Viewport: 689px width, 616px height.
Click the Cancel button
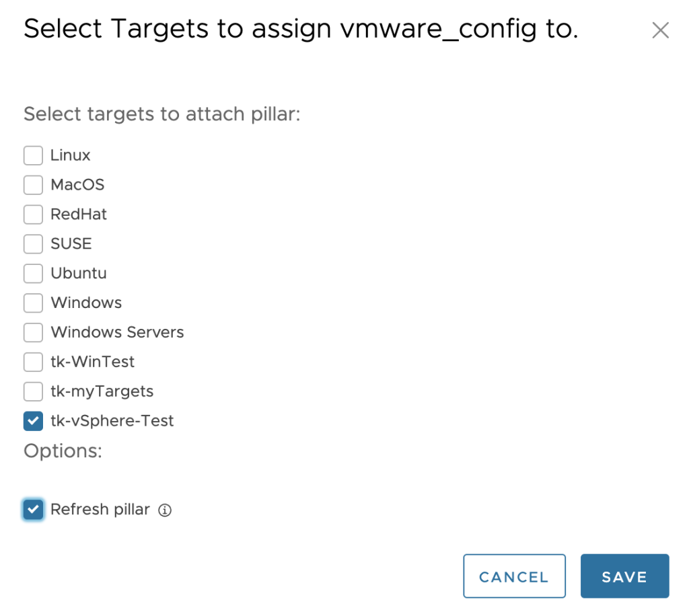click(514, 576)
